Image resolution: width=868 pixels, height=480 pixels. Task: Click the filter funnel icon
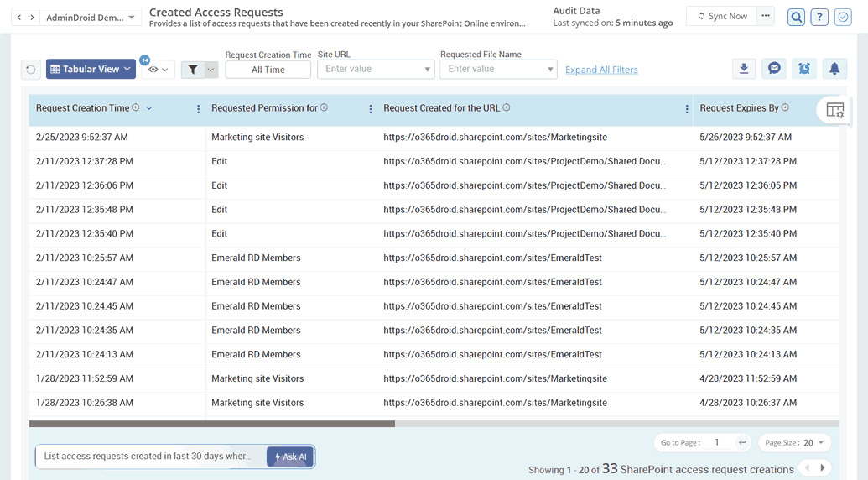(193, 70)
